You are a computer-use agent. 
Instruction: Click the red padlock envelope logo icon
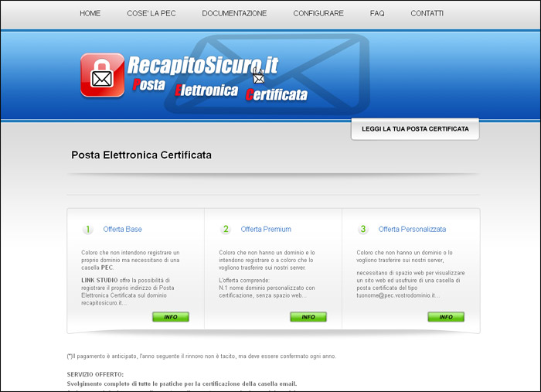[x=103, y=75]
